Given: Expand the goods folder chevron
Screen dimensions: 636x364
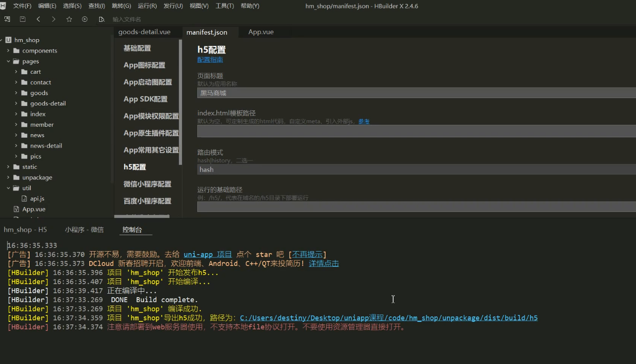Looking at the screenshot, I should 16,93.
